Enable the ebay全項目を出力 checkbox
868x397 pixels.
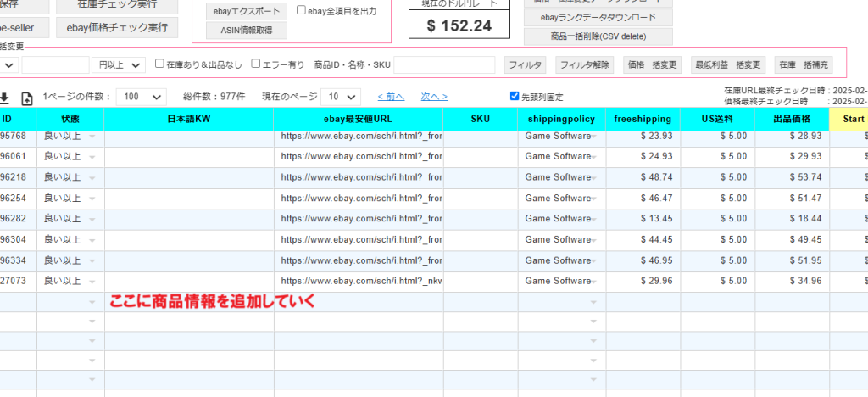click(x=301, y=10)
